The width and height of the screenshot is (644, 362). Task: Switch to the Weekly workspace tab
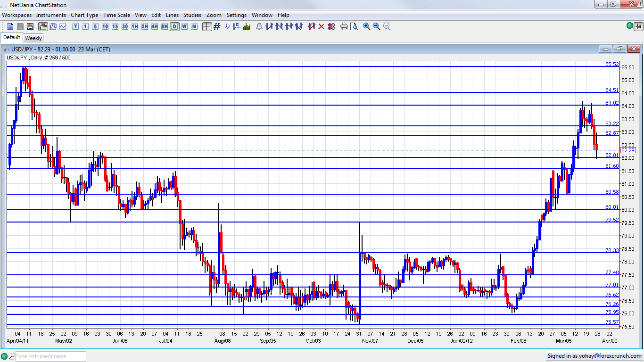(33, 38)
